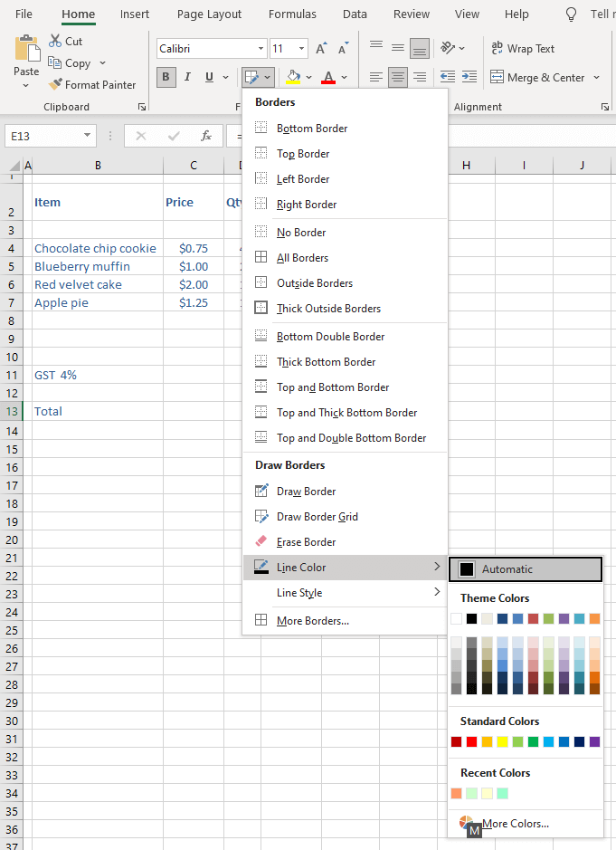Open the font name dropdown
This screenshot has width=616, height=850.
coord(261,49)
